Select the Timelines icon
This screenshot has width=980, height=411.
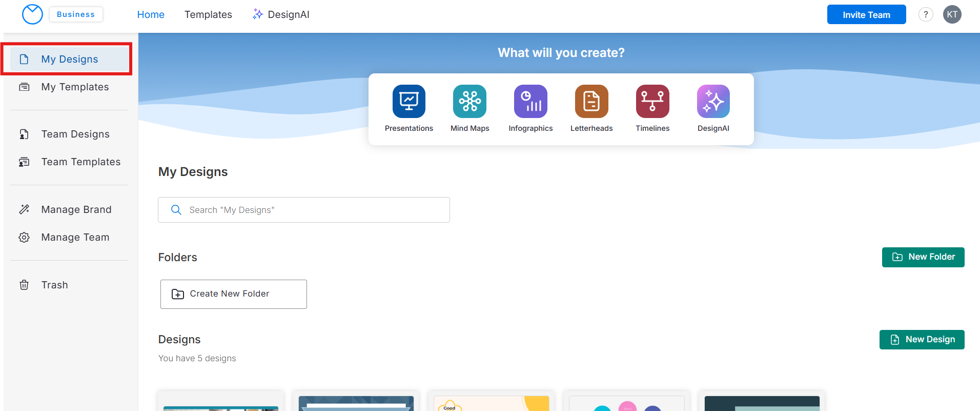point(652,102)
